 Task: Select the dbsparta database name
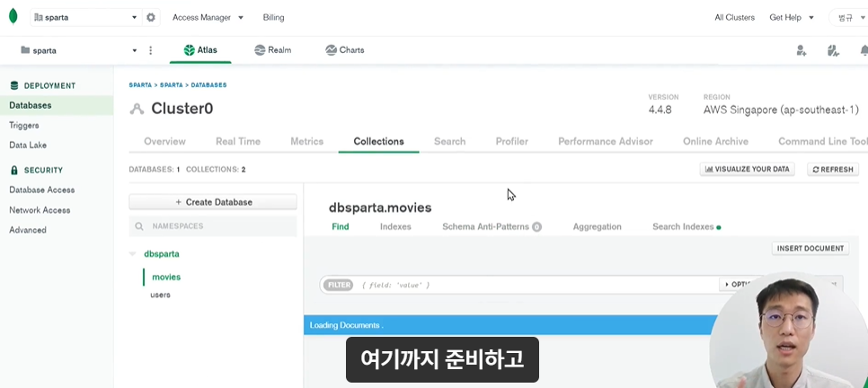[x=162, y=254]
